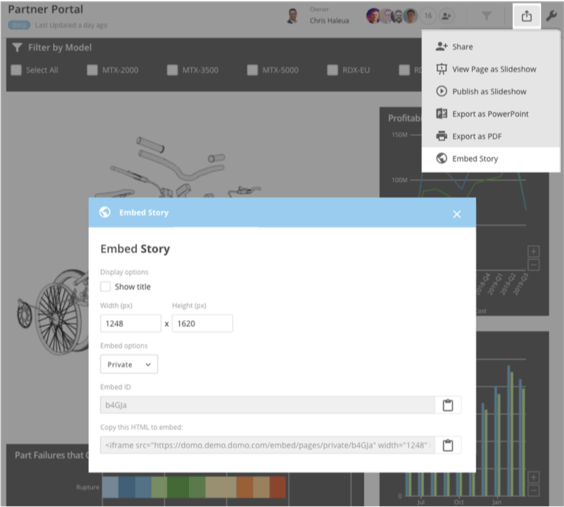Click owner Chris Haleua's profile photo
This screenshot has height=507, width=564.
(293, 16)
